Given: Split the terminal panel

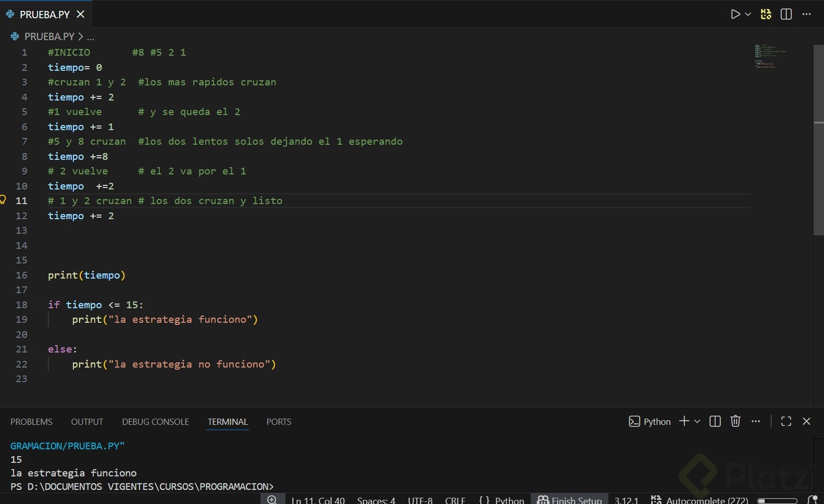Looking at the screenshot, I should point(715,421).
